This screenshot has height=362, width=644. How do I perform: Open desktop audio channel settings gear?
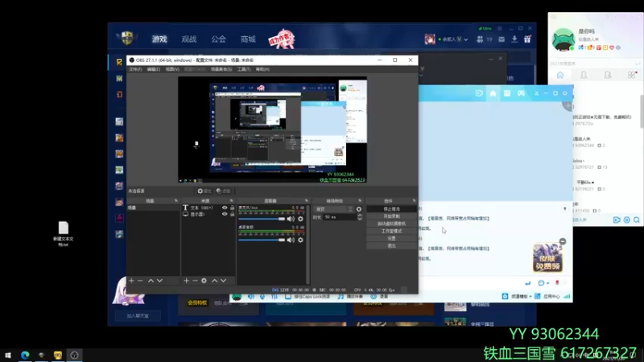tap(300, 240)
